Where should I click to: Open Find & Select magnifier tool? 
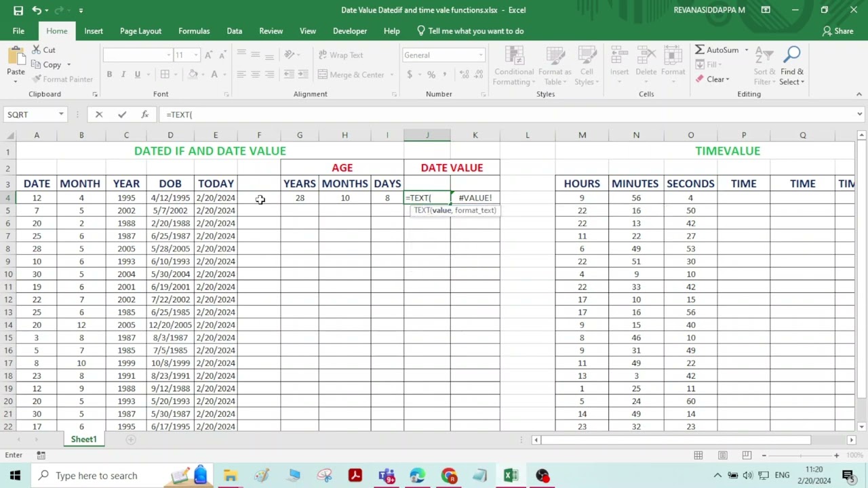(792, 67)
